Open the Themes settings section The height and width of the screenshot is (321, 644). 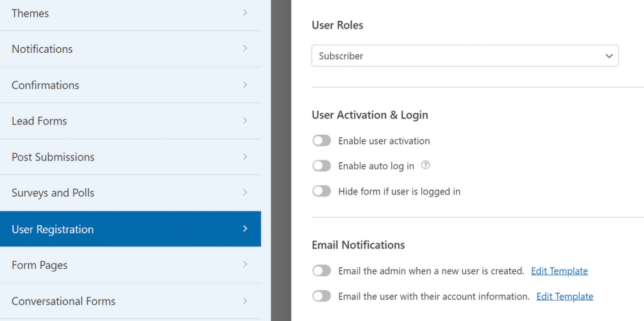[130, 14]
